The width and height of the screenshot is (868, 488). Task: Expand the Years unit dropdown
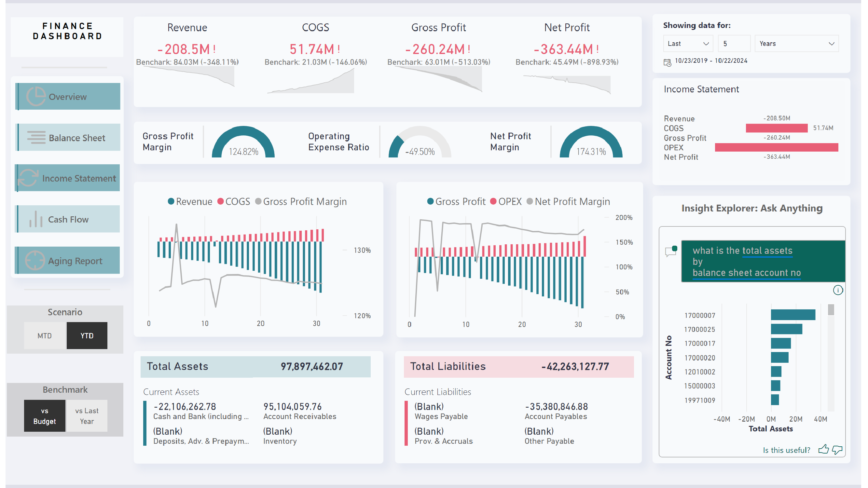797,43
